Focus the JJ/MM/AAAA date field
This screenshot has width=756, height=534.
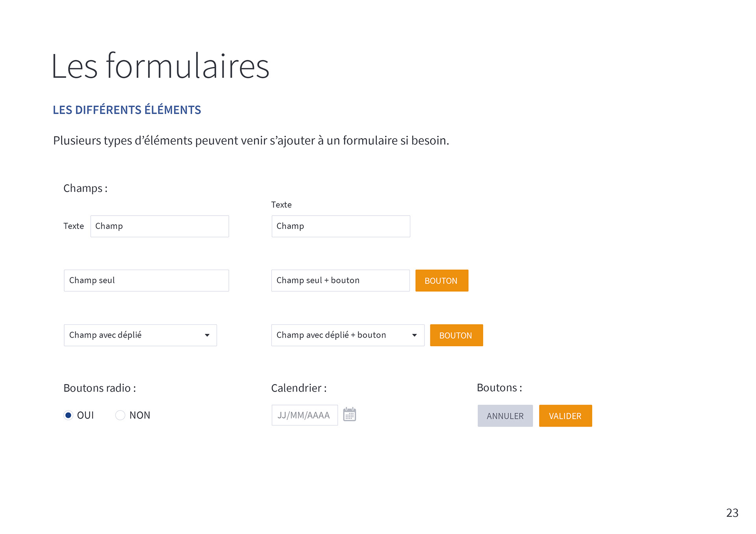pyautogui.click(x=304, y=415)
